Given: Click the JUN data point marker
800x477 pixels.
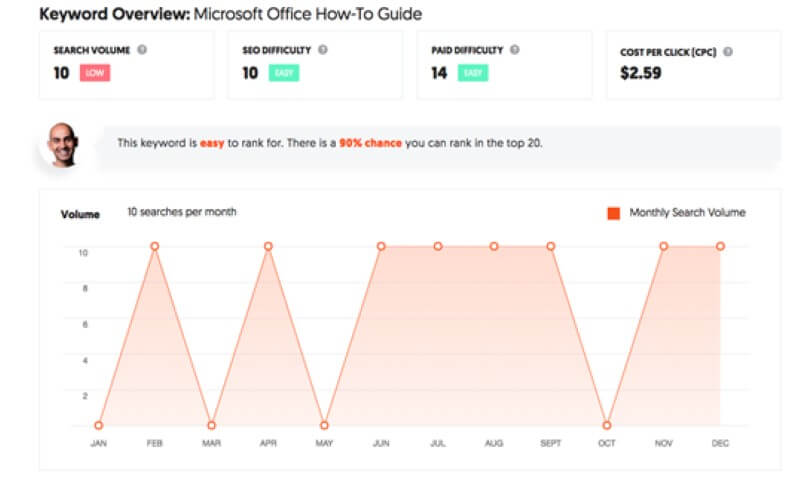Looking at the screenshot, I should (x=381, y=246).
